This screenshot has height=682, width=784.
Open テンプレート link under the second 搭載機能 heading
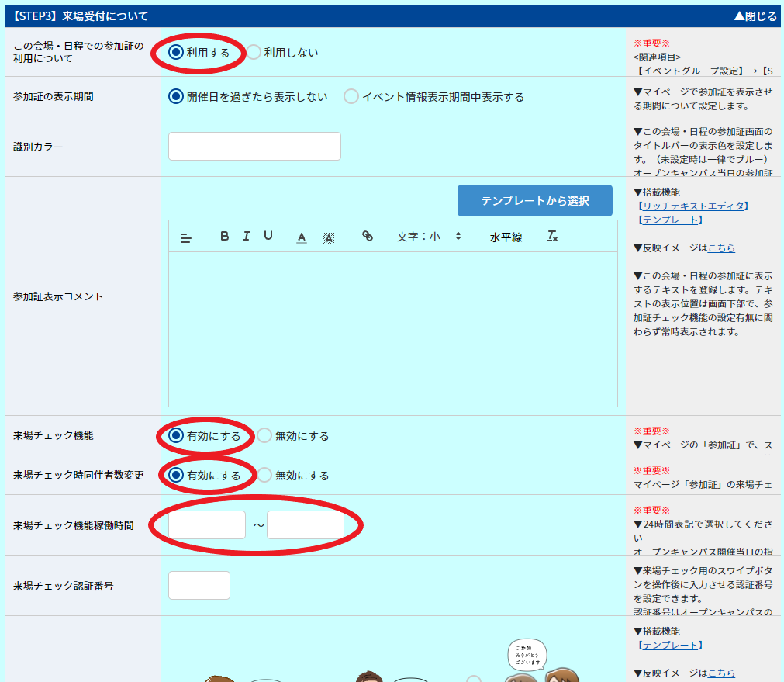[x=671, y=646]
